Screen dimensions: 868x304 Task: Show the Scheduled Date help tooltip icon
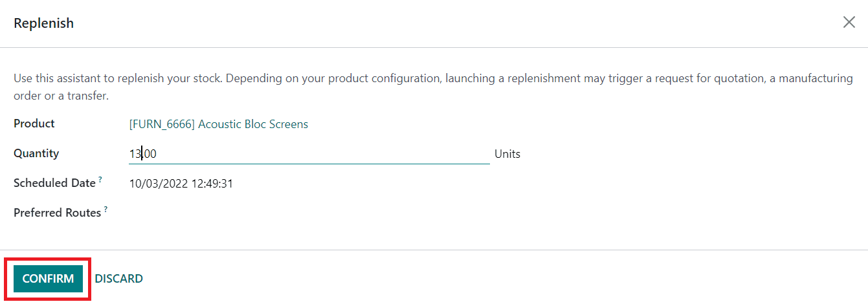[x=100, y=180]
